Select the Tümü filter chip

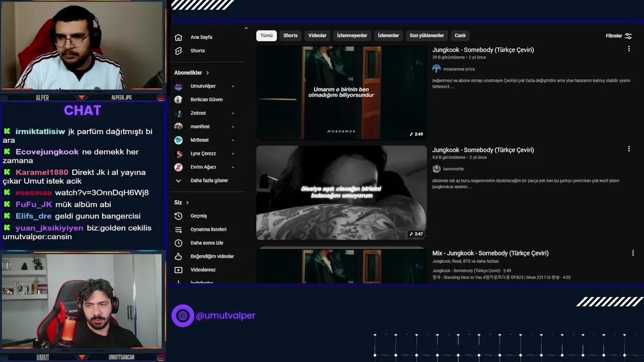tap(266, 36)
